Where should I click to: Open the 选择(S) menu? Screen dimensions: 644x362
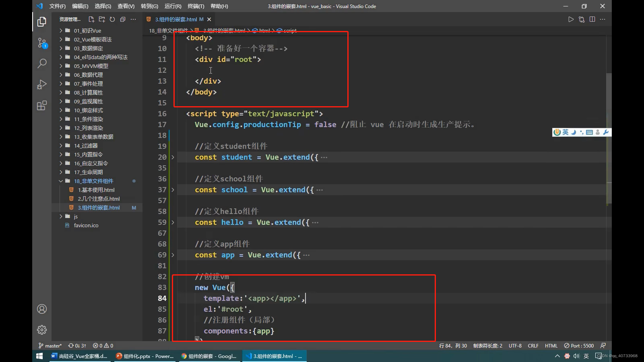(x=103, y=6)
